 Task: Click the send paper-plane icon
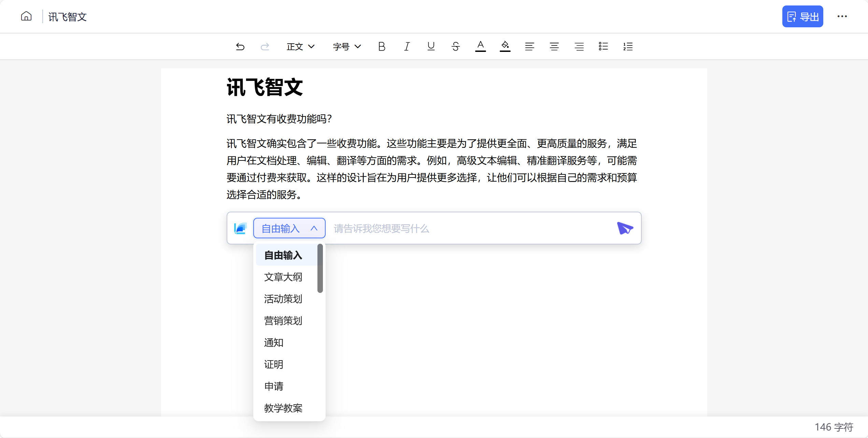click(625, 228)
